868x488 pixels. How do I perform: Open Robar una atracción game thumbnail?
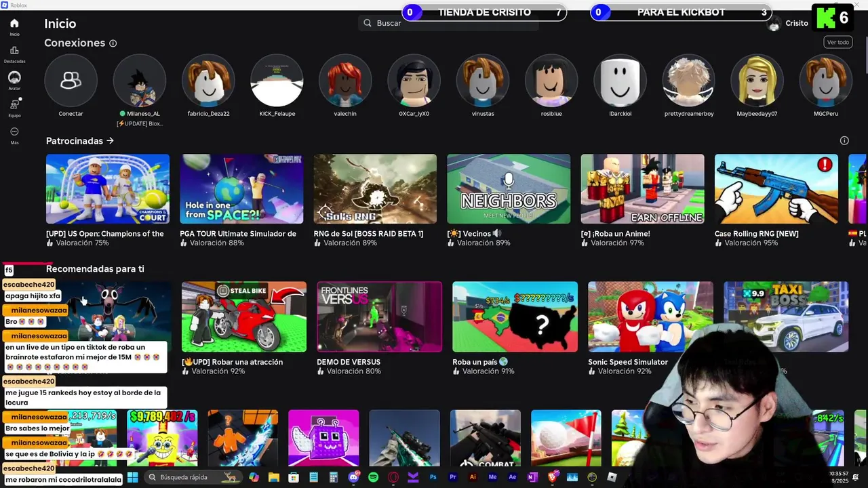tap(244, 317)
